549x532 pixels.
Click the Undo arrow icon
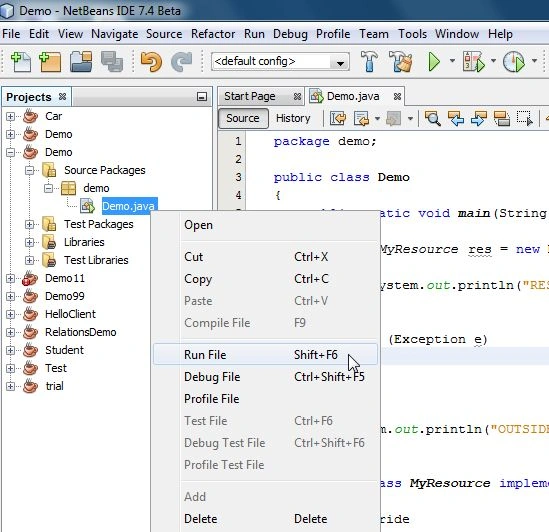pyautogui.click(x=151, y=62)
